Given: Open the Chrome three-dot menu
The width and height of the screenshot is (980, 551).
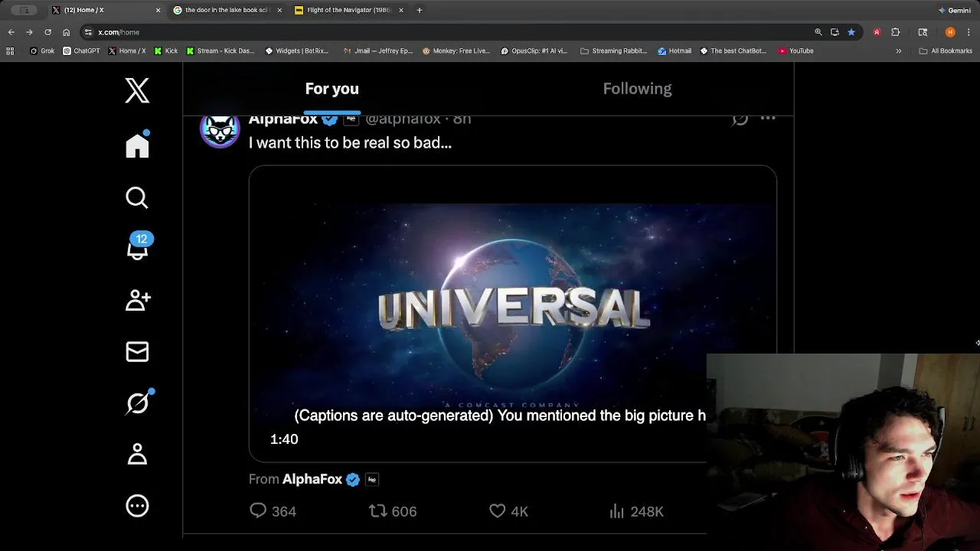Looking at the screenshot, I should pyautogui.click(x=969, y=32).
